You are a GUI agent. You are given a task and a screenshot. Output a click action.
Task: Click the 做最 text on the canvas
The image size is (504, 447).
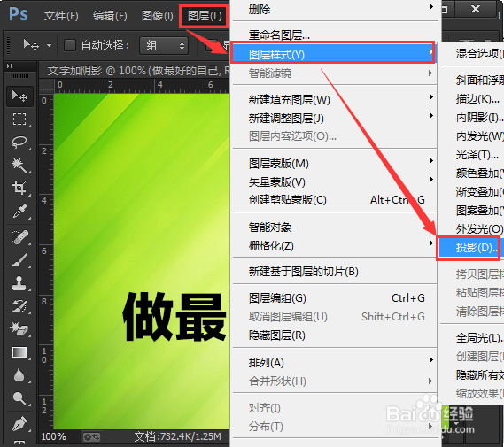point(174,317)
